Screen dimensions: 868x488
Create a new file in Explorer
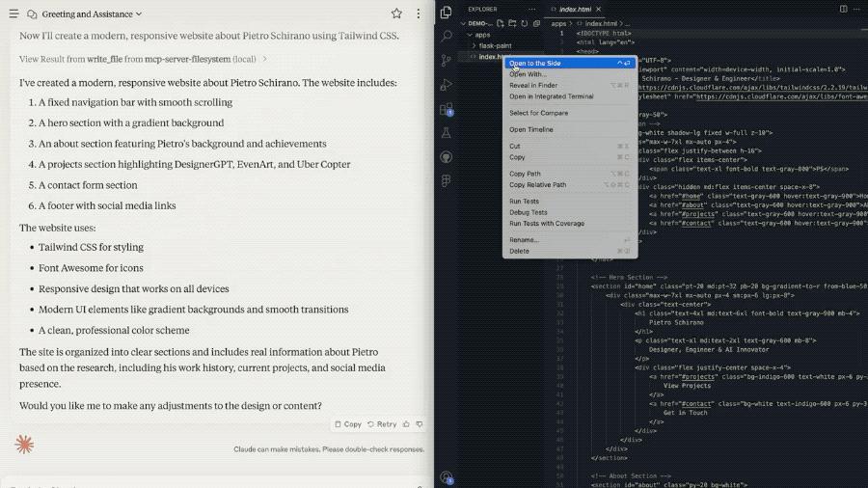(x=501, y=23)
